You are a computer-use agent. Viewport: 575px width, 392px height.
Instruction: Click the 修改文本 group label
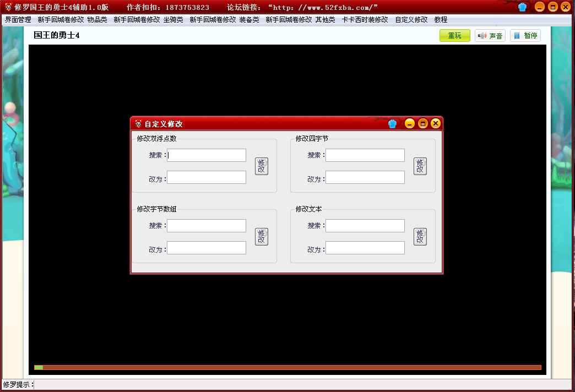pos(309,209)
